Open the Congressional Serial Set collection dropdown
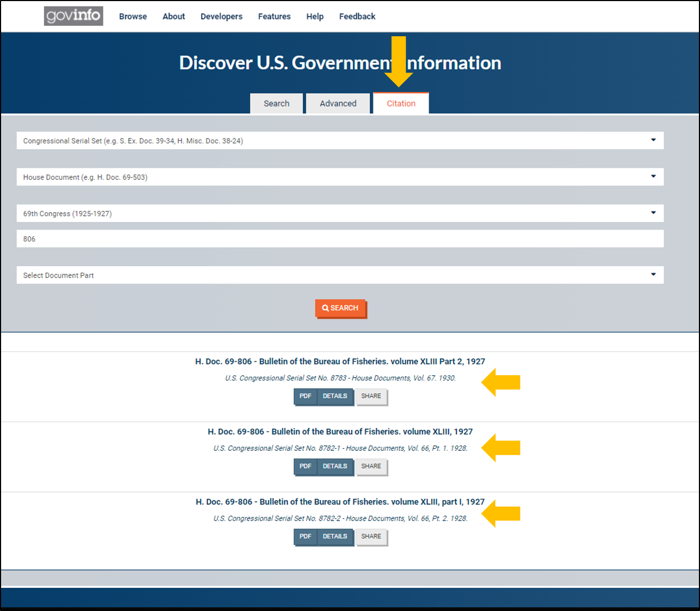Viewport: 700px width, 611px height. pos(340,140)
